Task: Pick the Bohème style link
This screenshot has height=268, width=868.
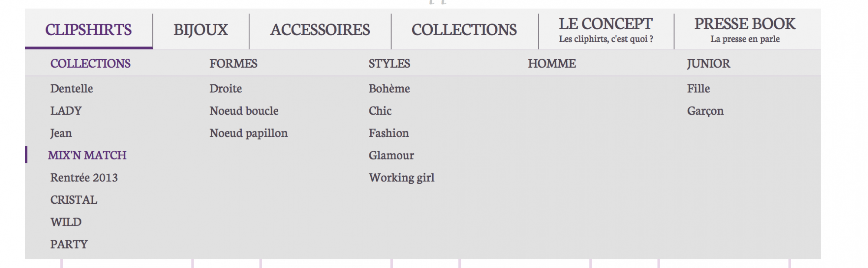Action: click(389, 89)
